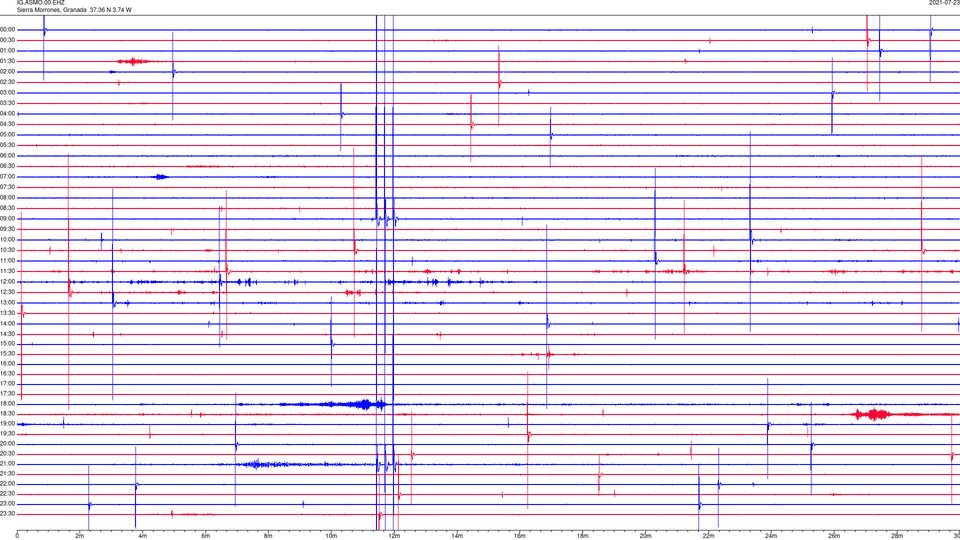960x540 pixels.
Task: Pick the 06:30 trace time label
Action: click(x=8, y=166)
